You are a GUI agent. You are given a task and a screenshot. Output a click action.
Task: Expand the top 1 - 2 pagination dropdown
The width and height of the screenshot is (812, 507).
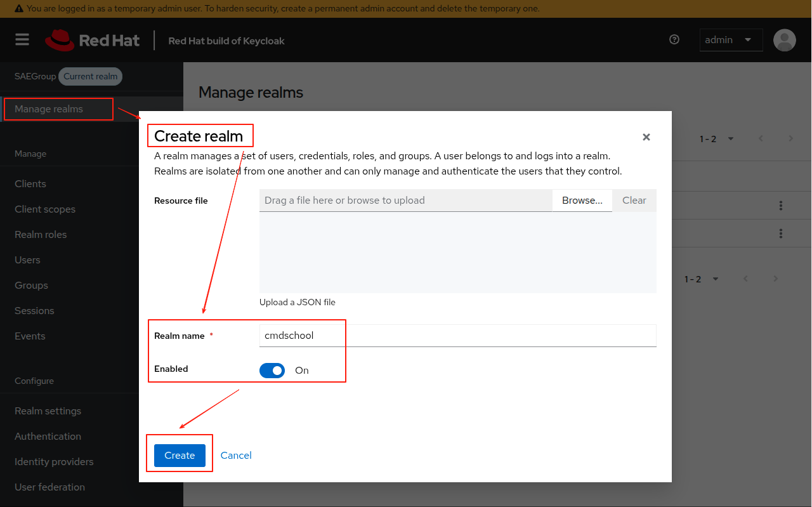point(717,139)
